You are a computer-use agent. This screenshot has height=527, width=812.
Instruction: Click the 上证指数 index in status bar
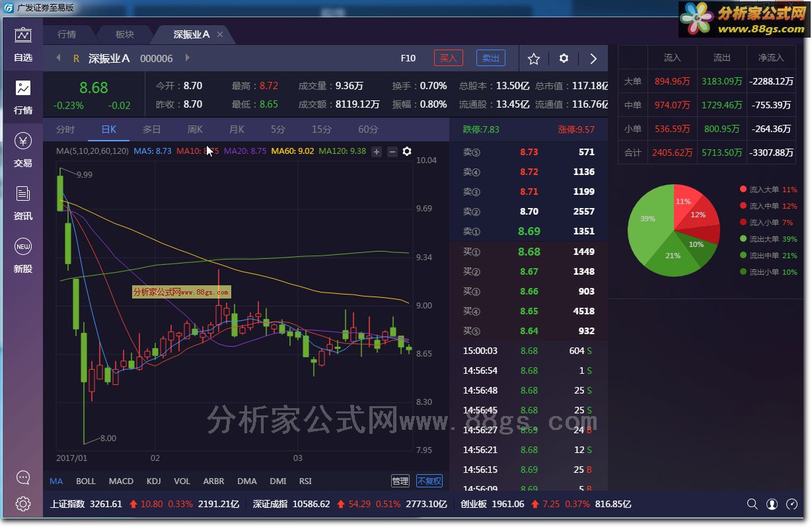(x=68, y=504)
